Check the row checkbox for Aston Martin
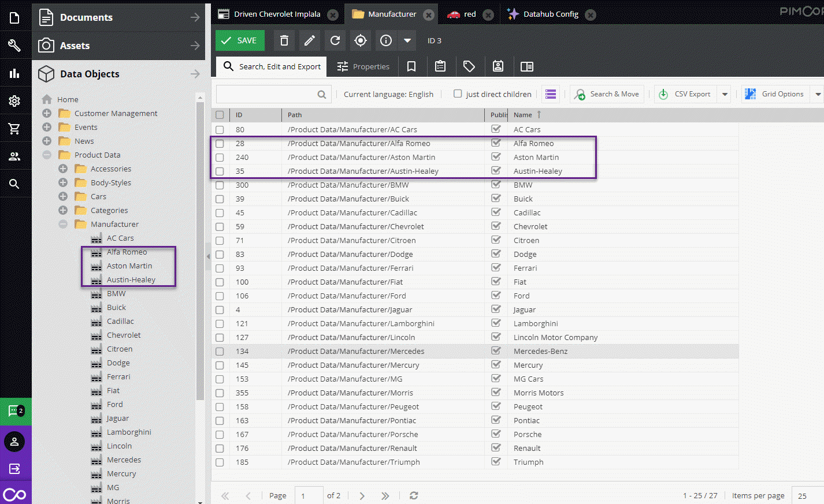 (220, 158)
